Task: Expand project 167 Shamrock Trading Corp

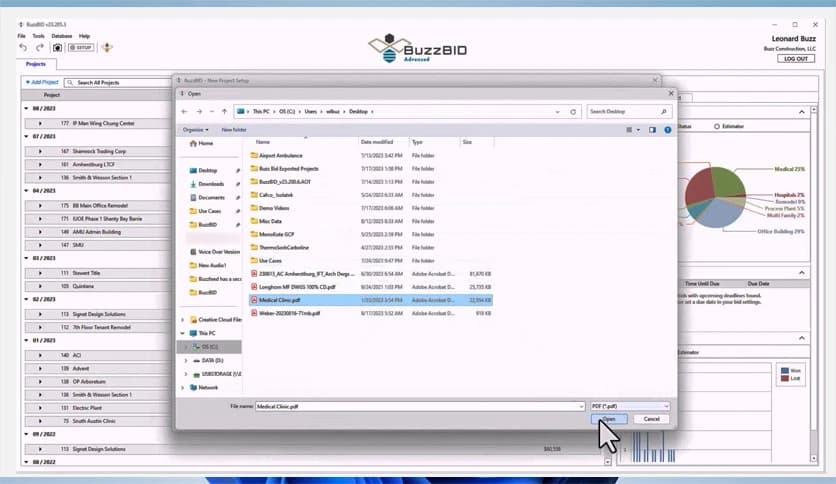Action: pos(40,151)
